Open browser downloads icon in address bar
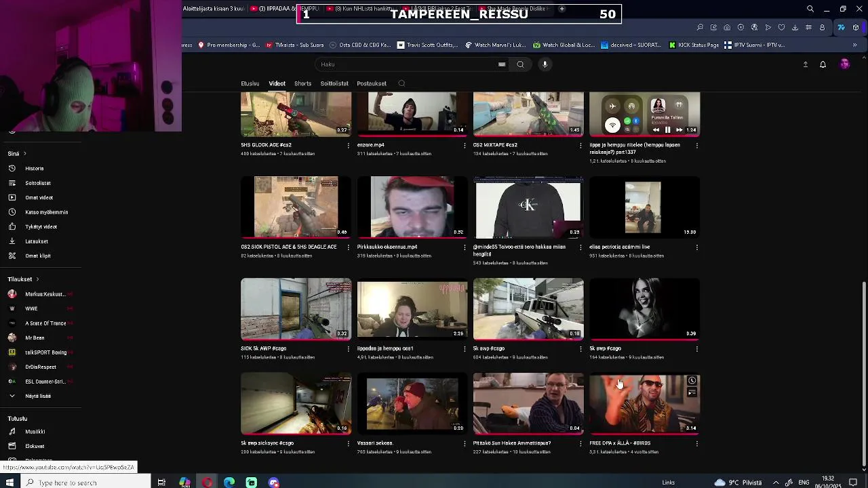Viewport: 868px width, 488px height. pos(795,27)
